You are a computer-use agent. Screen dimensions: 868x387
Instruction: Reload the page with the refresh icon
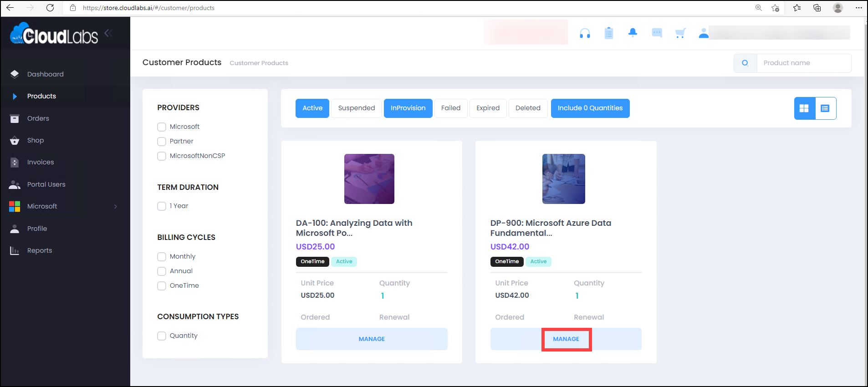50,8
